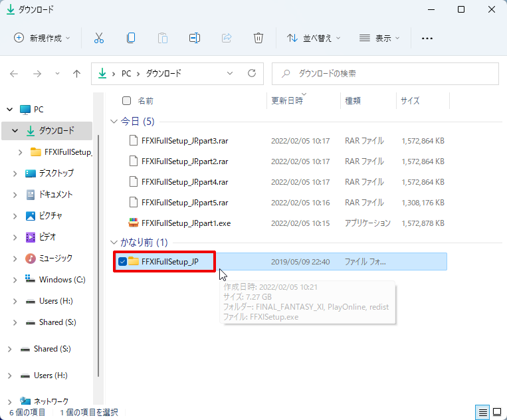
Task: Expand FFXIFullSetup_ folder in sidebar tree
Action: pos(21,152)
